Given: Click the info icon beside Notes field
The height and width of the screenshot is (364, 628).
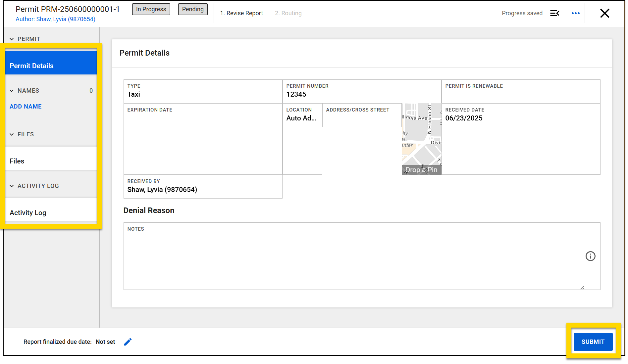Looking at the screenshot, I should point(590,256).
